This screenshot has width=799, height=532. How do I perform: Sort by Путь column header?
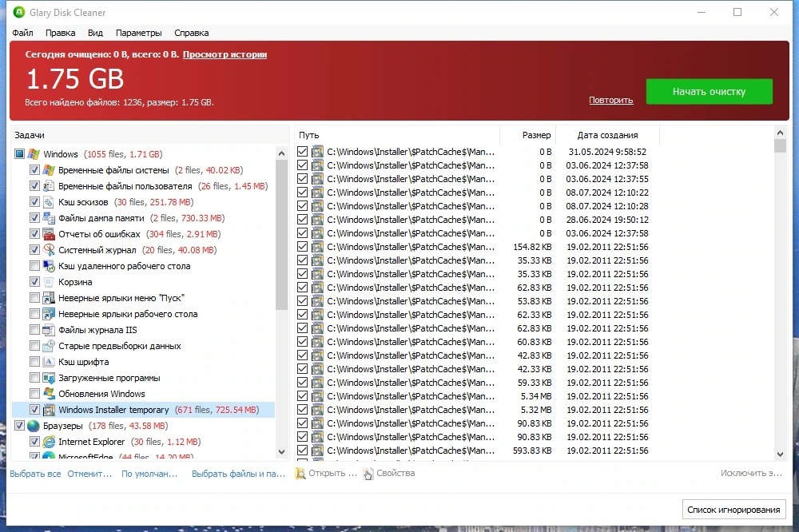(397, 135)
